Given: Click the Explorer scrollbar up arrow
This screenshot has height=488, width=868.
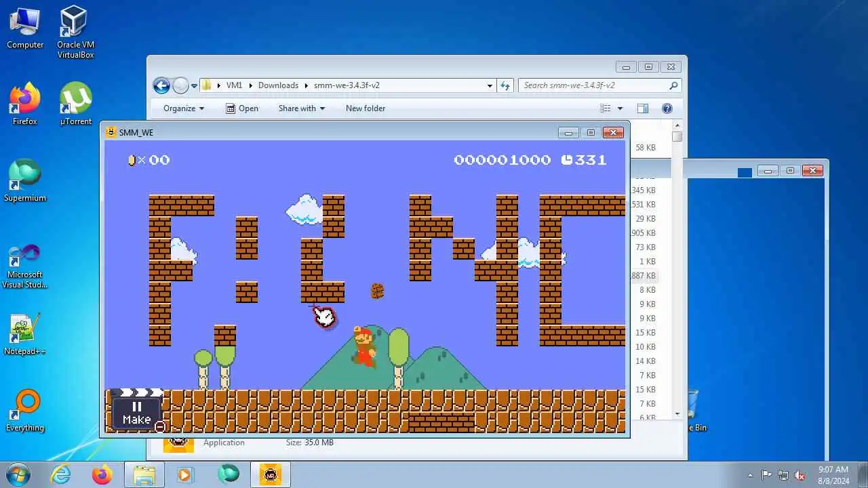Looking at the screenshot, I should point(677,125).
